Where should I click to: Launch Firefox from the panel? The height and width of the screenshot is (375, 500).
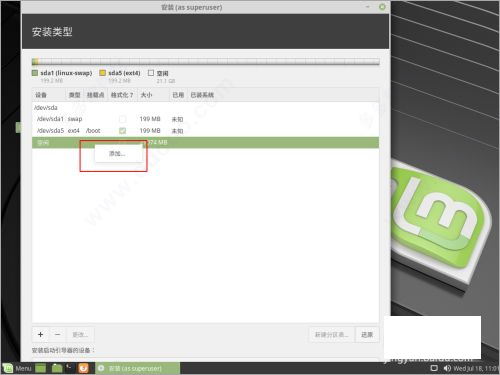tap(83, 368)
